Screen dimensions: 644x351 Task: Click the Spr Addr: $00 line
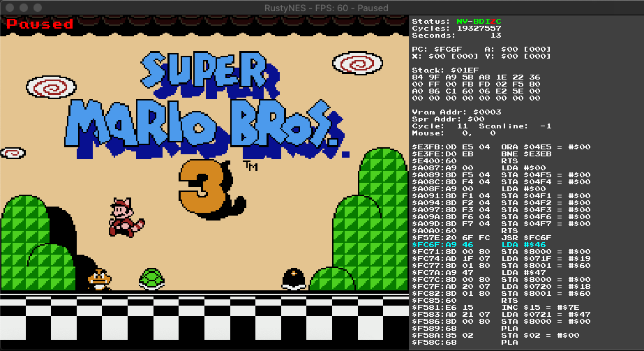pos(448,119)
